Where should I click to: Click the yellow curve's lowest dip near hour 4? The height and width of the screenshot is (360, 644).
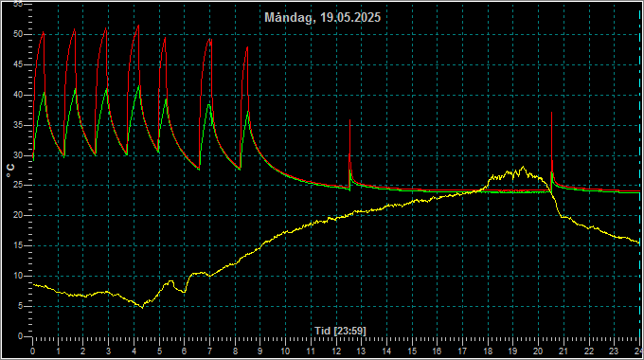142,307
